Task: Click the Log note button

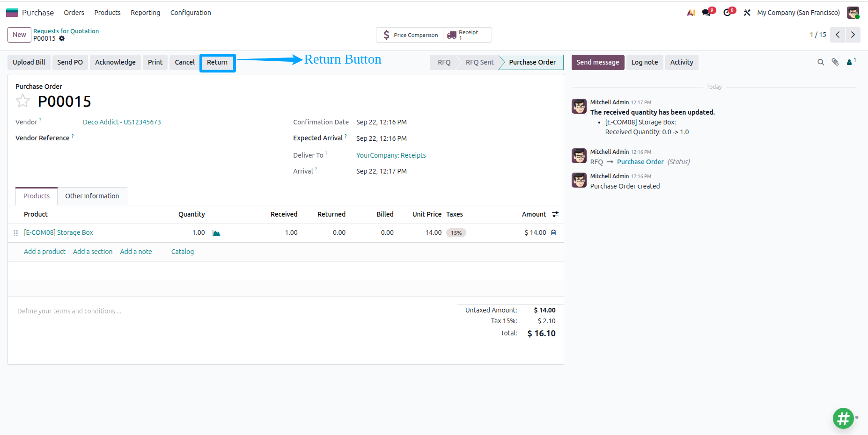Action: point(645,62)
